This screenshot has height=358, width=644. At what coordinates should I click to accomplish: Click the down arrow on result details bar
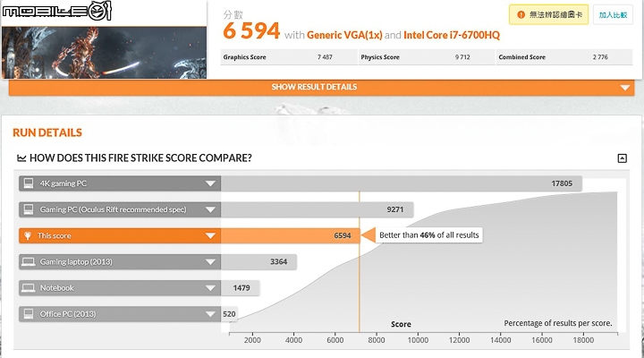(624, 88)
